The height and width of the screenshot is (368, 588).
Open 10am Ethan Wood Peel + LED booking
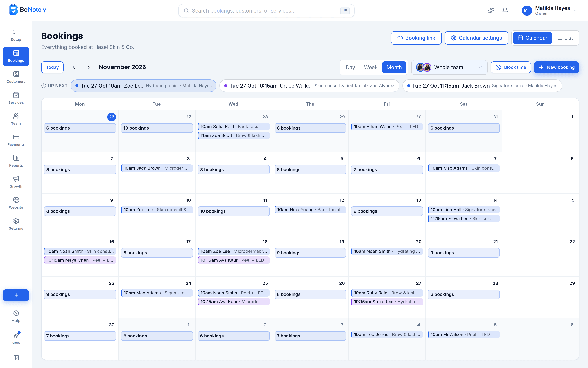click(387, 127)
